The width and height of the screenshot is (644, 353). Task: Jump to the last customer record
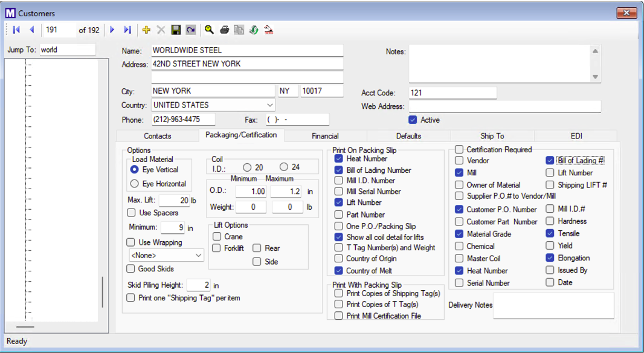click(127, 30)
